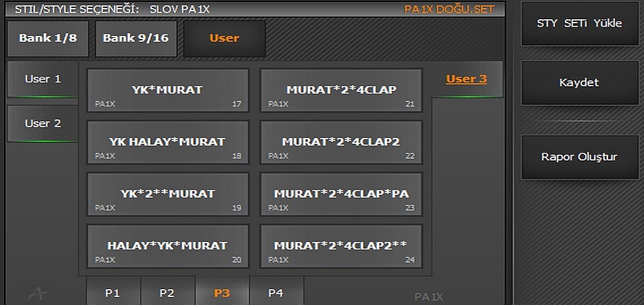Viewport: 644px width, 305px height.
Task: Open the User 2 side tab
Action: [42, 123]
